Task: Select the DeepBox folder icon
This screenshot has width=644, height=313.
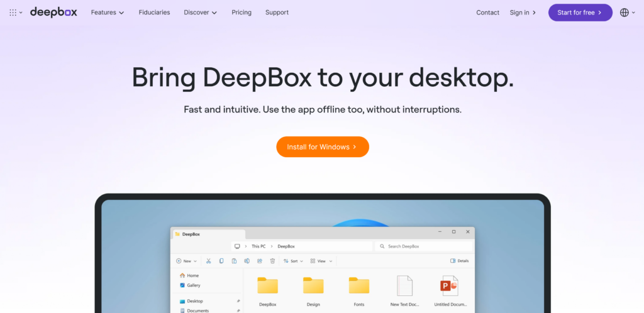Action: 268,285
